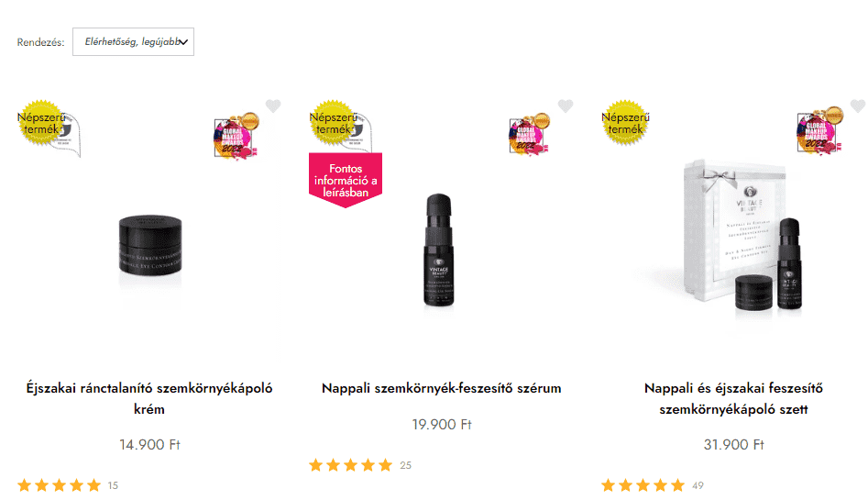Add night eye cream to wishlist heart
The height and width of the screenshot is (500, 868).
pos(273,106)
